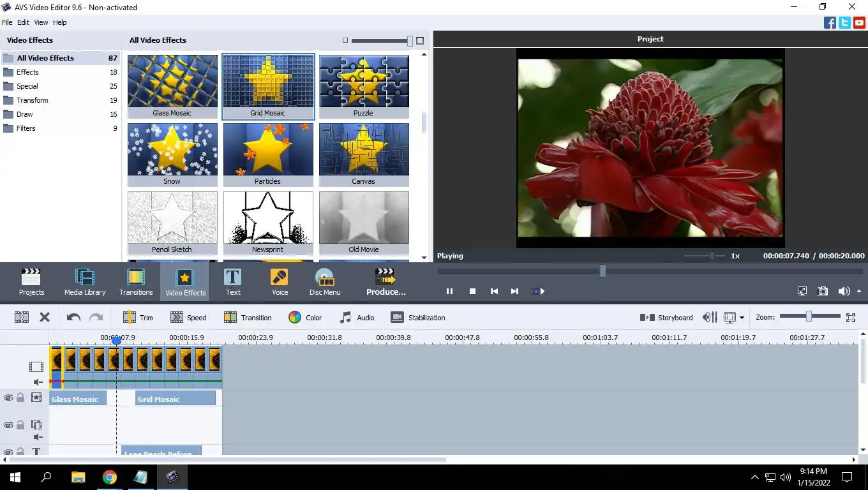Open the Media Library
868x490 pixels.
(85, 282)
